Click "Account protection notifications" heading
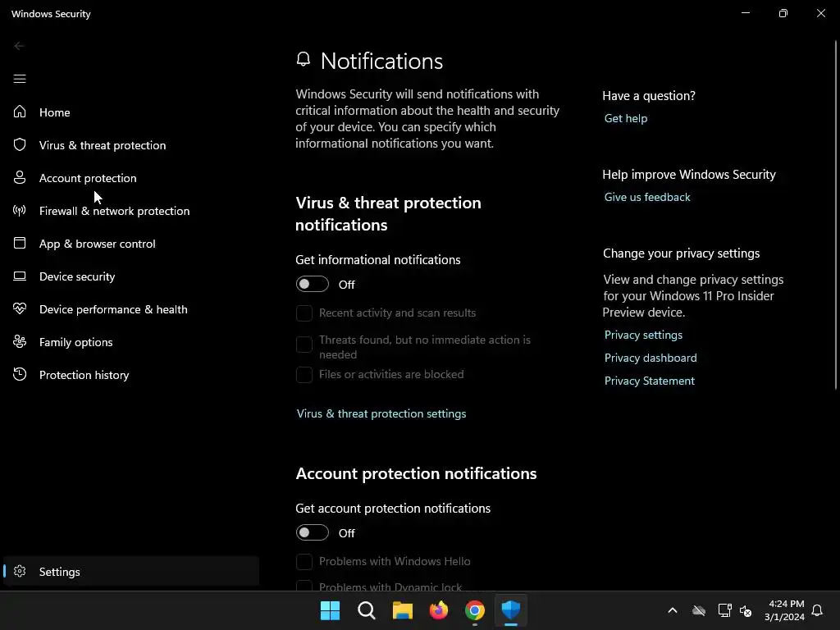Image resolution: width=840 pixels, height=630 pixels. pyautogui.click(x=416, y=473)
